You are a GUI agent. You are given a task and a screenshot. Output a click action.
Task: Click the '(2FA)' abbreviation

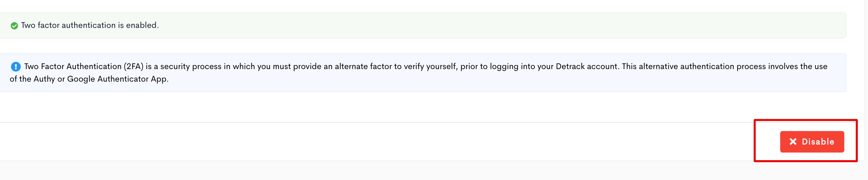coord(134,66)
